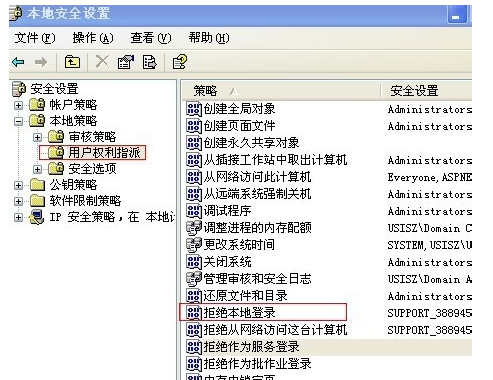
Task: Select the 拒绝本地登录 policy entry
Action: coord(239,313)
